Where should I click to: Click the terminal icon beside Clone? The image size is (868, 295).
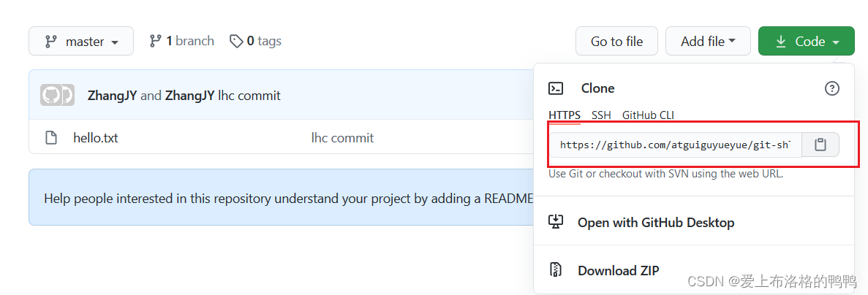(556, 88)
